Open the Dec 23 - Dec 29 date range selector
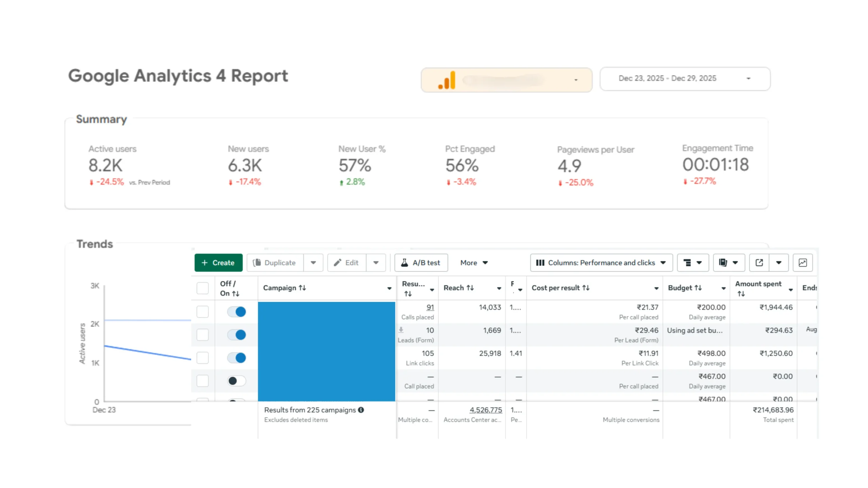Image resolution: width=868 pixels, height=488 pixels. (x=685, y=79)
